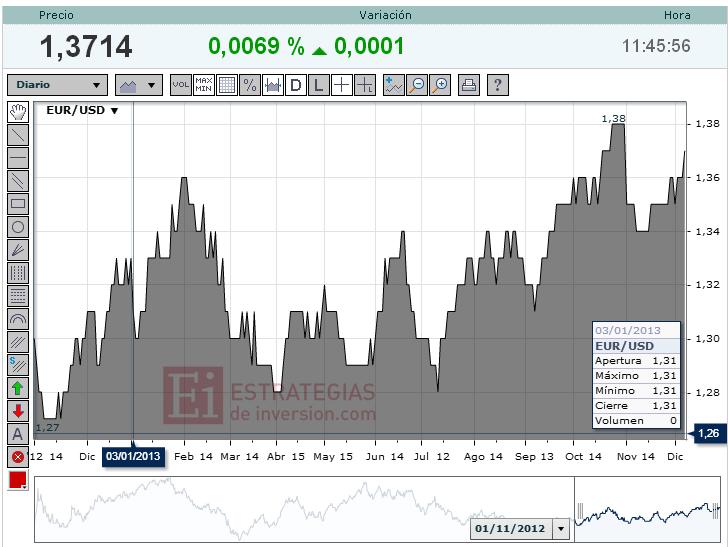Viewport: 728px width, 547px height.
Task: Open help with question mark icon
Action: pyautogui.click(x=497, y=85)
